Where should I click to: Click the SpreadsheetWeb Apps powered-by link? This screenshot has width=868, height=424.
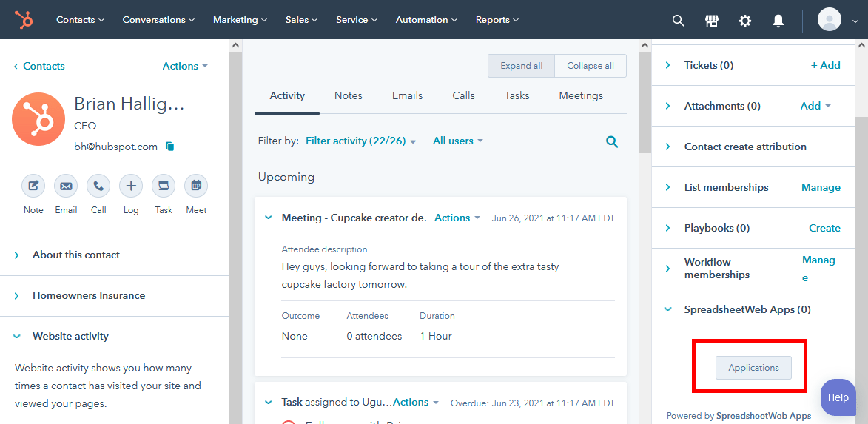764,416
